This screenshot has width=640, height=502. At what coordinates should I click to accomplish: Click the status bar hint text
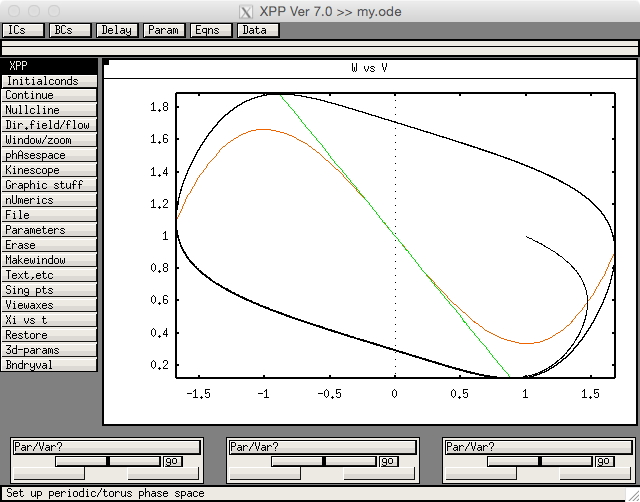105,493
